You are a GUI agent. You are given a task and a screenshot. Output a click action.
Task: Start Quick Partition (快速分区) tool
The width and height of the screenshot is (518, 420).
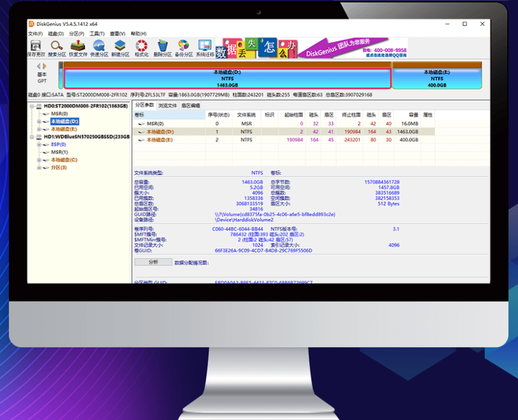click(x=99, y=48)
